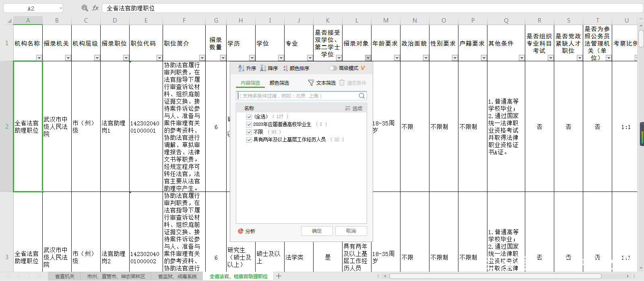This screenshot has width=644, height=281.
Task: Select column Q header
Action: [506, 20]
